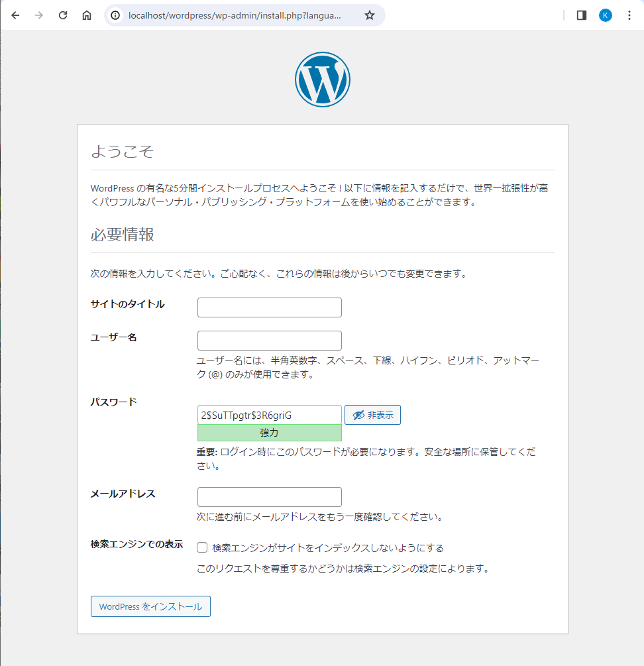View site information icon beside the URL
Screen dimensions: 644x666
coord(115,15)
